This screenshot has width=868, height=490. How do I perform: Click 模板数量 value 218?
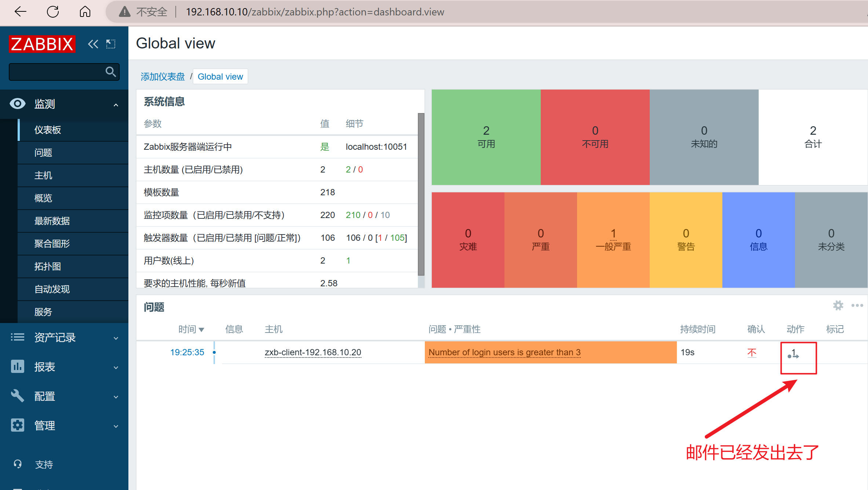point(327,192)
